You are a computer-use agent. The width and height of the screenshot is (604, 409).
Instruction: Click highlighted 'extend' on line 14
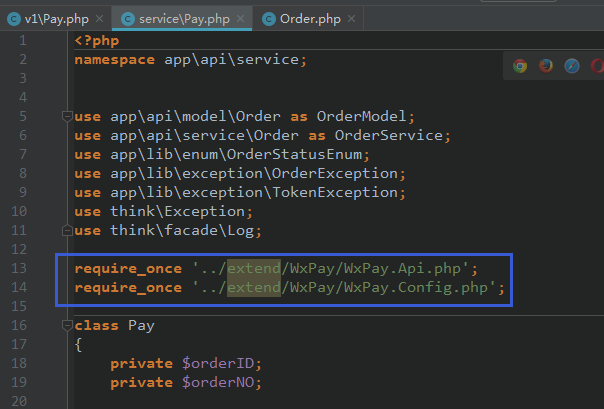pyautogui.click(x=254, y=288)
